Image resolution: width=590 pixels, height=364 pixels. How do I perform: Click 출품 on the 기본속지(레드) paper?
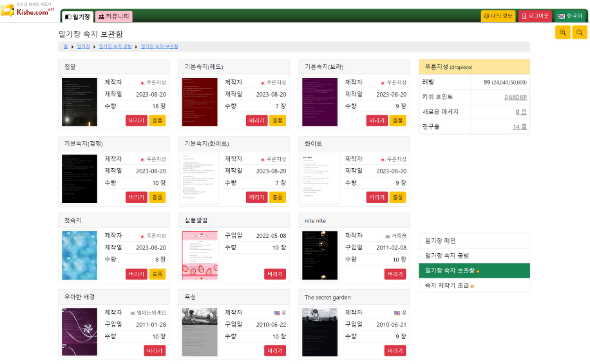(x=277, y=120)
